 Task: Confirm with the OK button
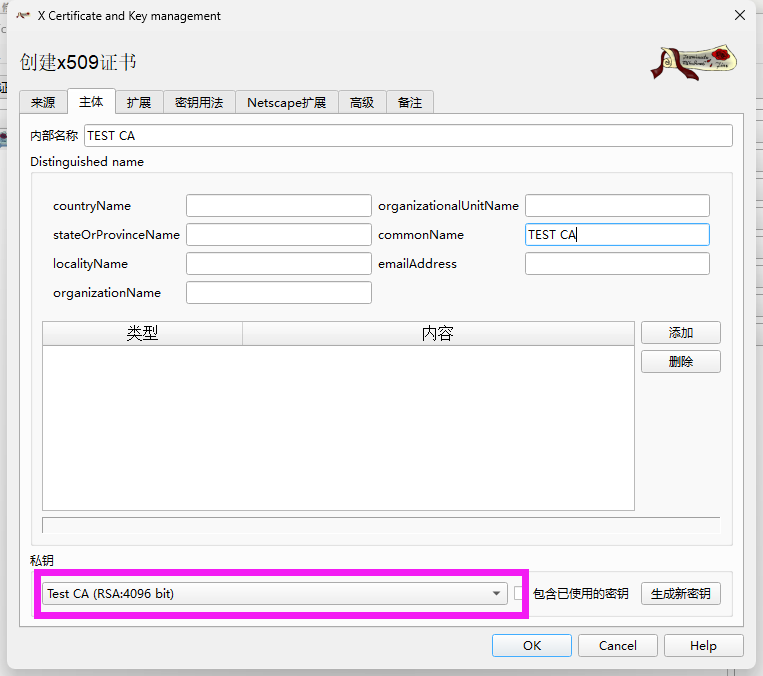[532, 646]
